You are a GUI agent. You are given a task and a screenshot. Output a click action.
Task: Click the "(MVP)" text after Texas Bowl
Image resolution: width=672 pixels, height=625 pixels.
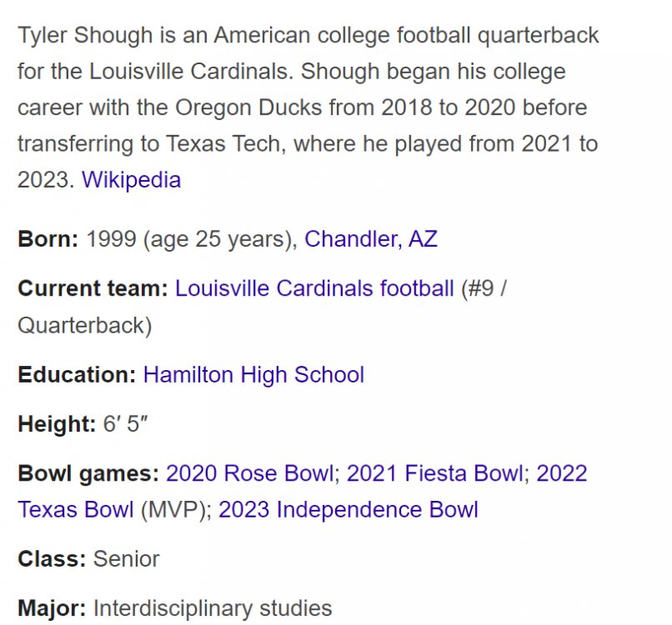click(175, 509)
